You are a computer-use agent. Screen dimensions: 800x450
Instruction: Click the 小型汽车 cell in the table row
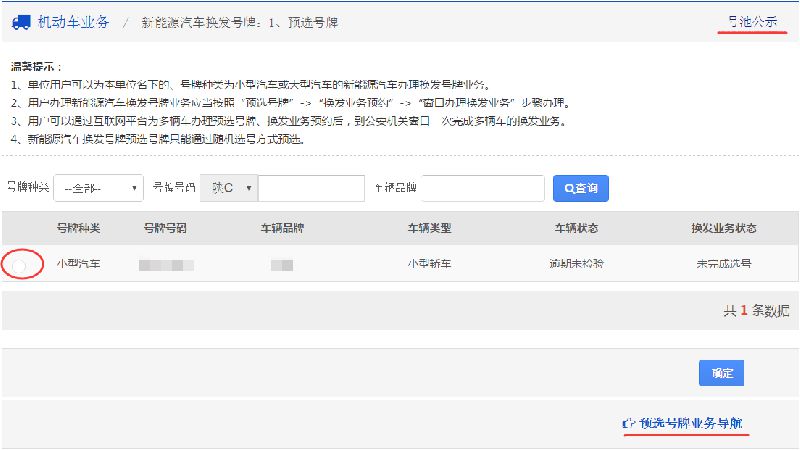coord(78,264)
